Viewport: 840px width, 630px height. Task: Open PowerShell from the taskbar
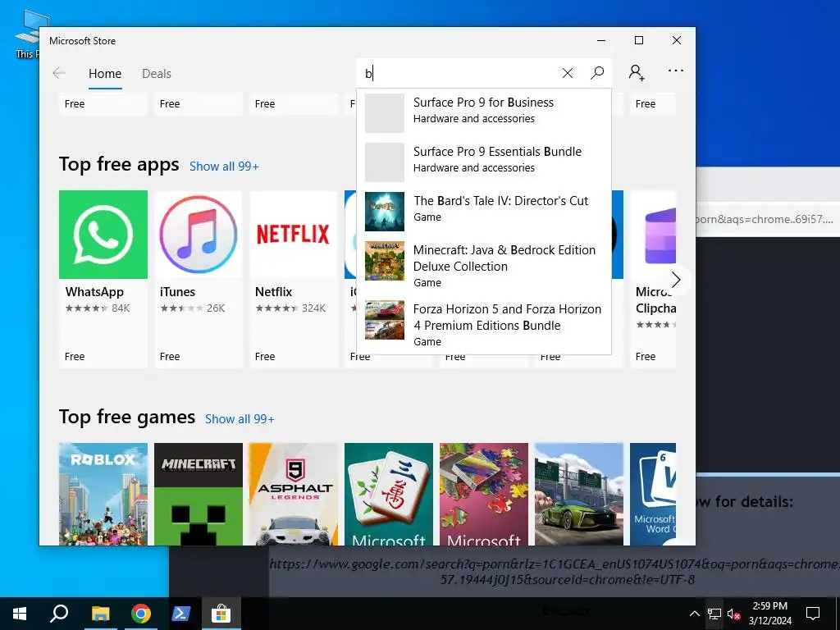(x=181, y=614)
